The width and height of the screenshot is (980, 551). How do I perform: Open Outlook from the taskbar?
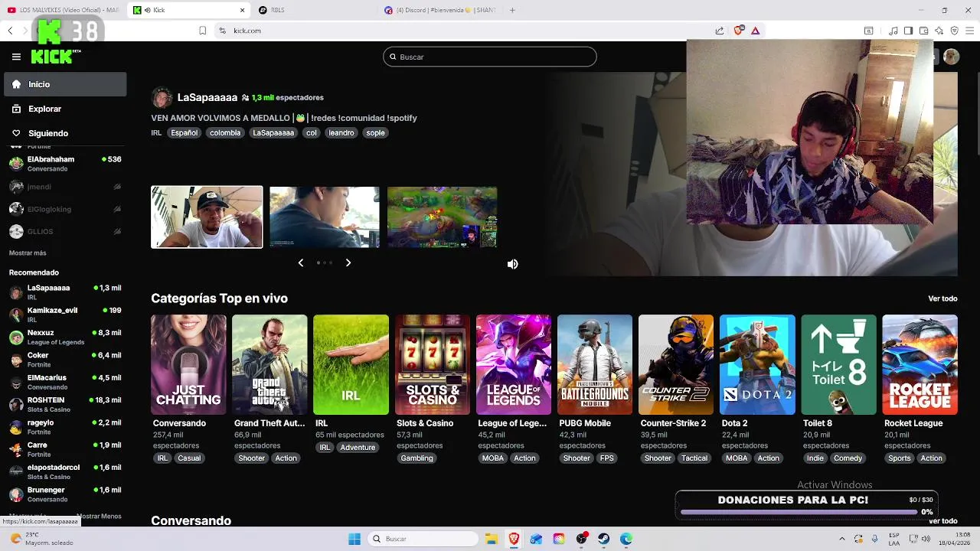[x=536, y=539]
